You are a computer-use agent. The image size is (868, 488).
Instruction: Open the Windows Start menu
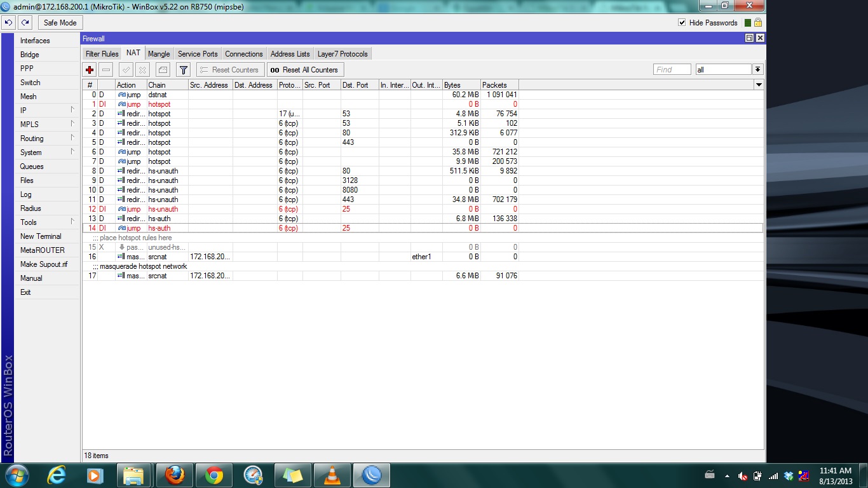16,475
